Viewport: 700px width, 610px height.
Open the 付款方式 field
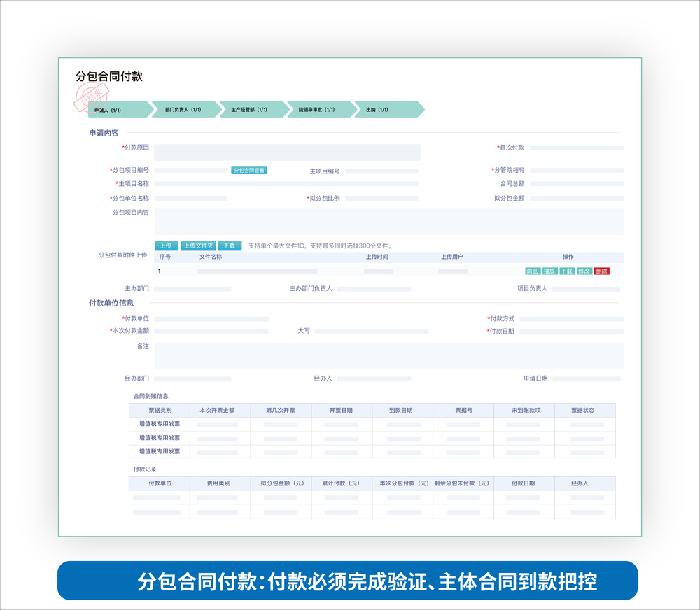pos(571,319)
